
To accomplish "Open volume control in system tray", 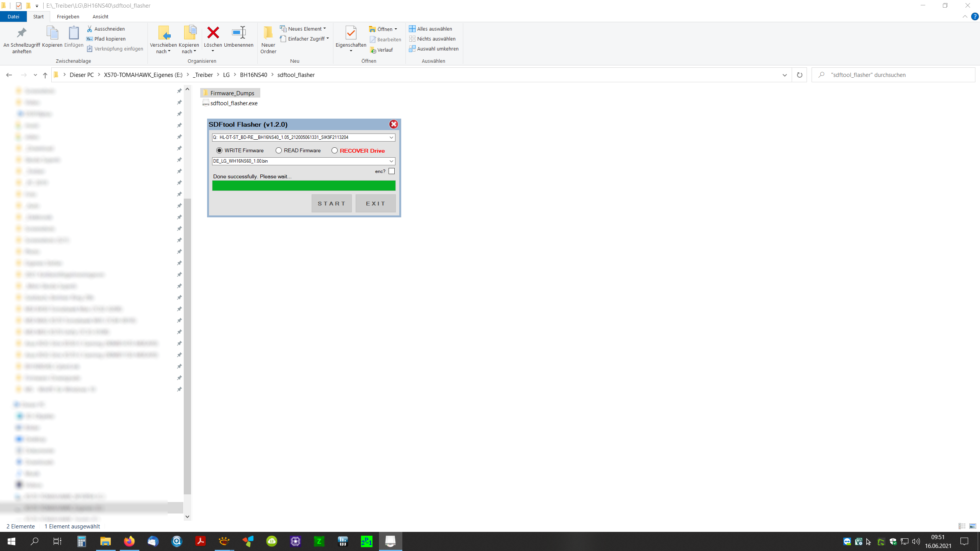I will pyautogui.click(x=916, y=541).
